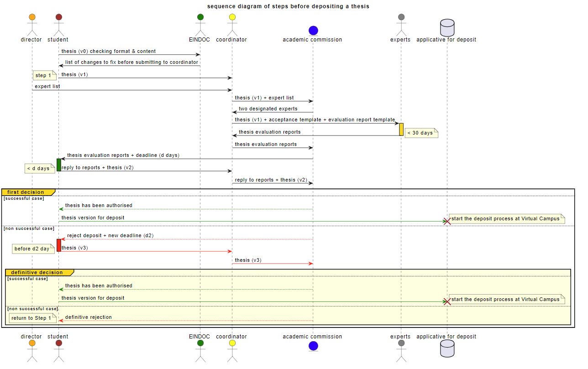Click the 'definitive decision' frame label
Viewport: 588px width, 369px height.
pyautogui.click(x=37, y=272)
